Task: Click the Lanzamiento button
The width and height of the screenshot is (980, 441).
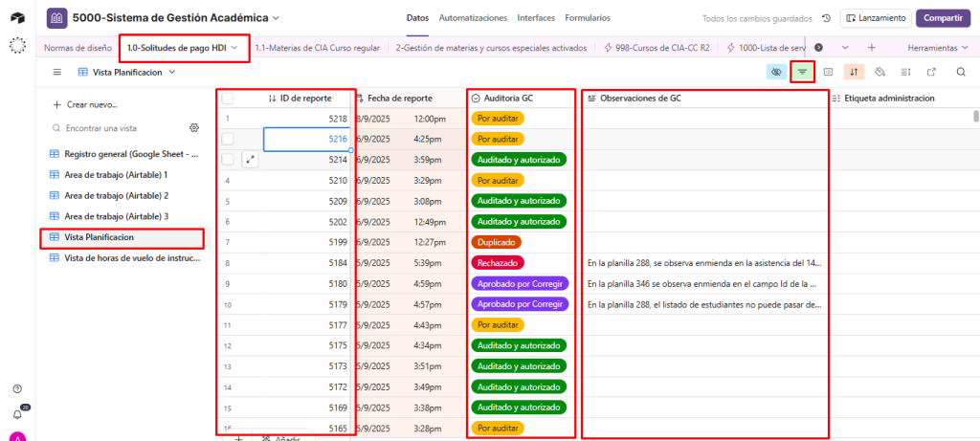Action: point(876,18)
